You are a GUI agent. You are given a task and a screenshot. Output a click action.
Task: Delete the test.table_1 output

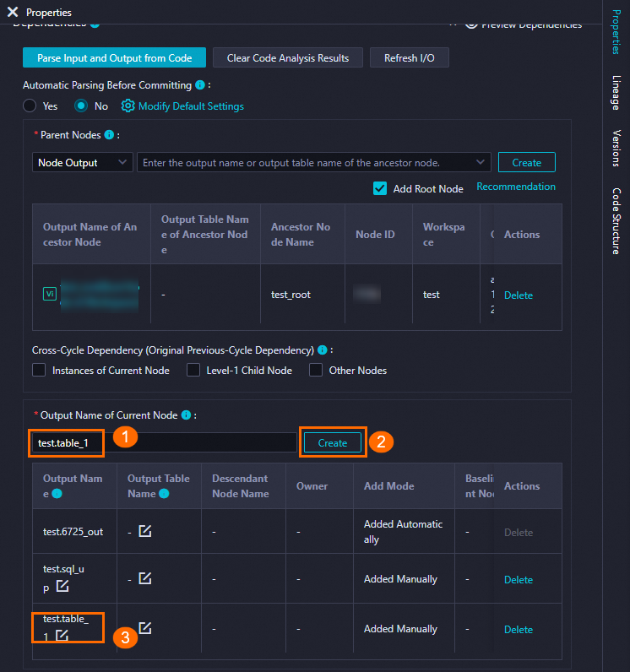tap(519, 630)
